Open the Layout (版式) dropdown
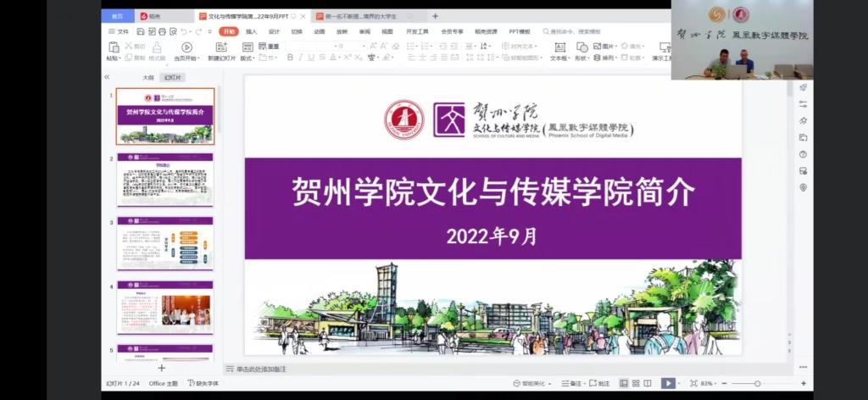Screen dimensions: 868x400 click(247, 58)
